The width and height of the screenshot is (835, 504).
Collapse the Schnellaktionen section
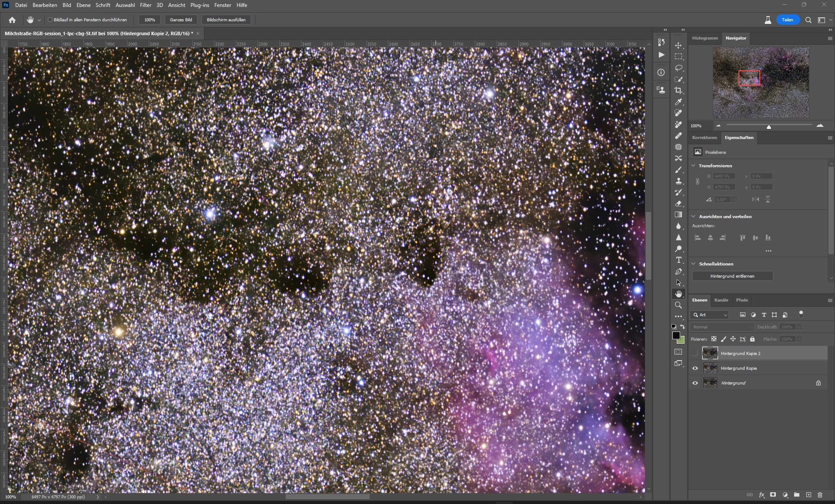(x=694, y=264)
